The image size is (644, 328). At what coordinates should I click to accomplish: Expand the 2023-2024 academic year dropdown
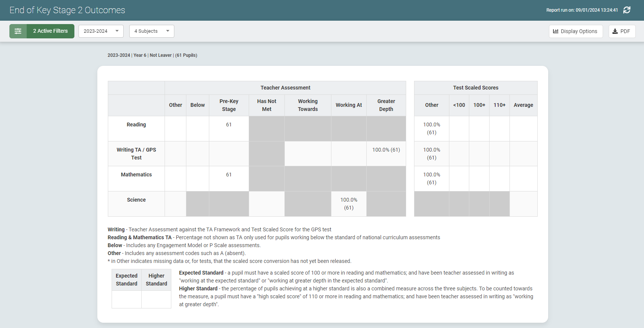[101, 31]
